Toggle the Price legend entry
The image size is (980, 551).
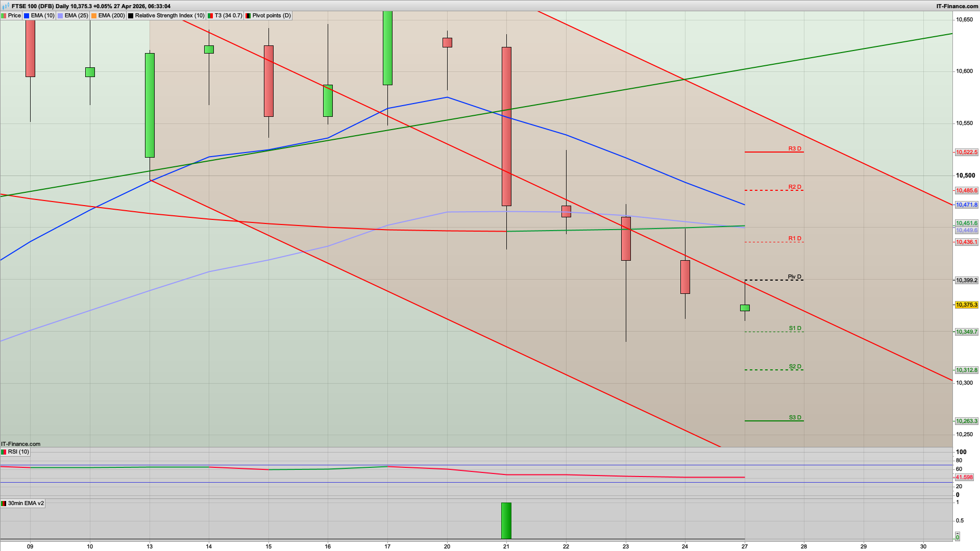(14, 15)
